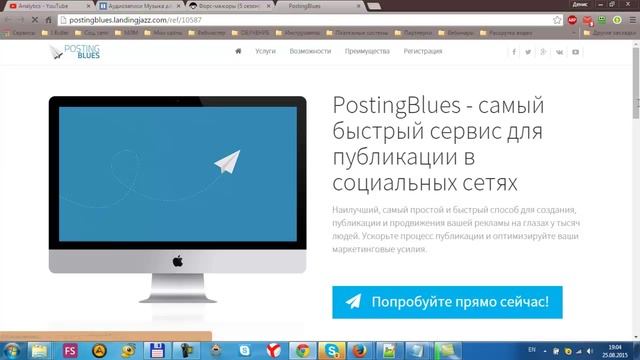This screenshot has height=360, width=640.
Task: Open the Chrome hamburger menu
Action: pyautogui.click(x=632, y=20)
